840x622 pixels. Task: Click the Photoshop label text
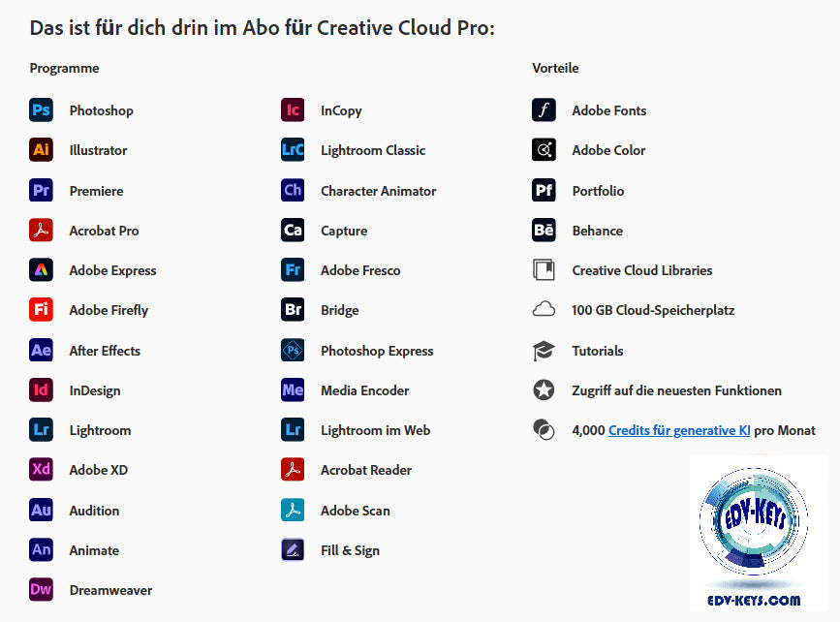pyautogui.click(x=102, y=110)
